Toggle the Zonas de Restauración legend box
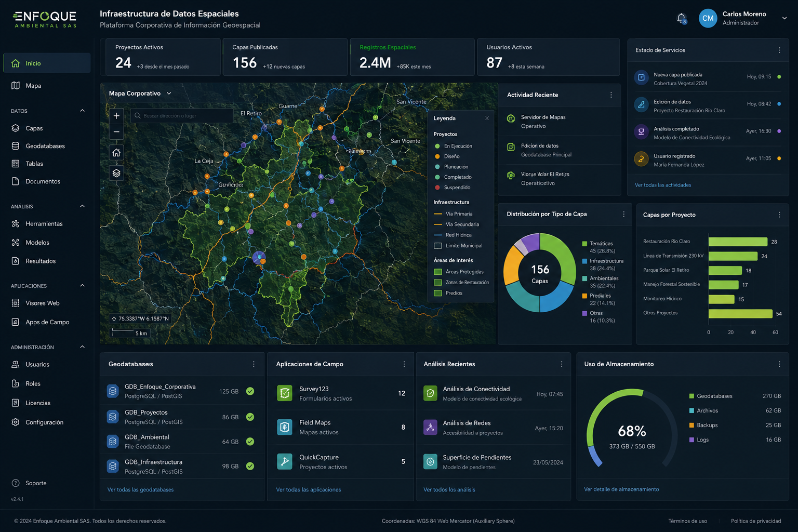 (x=438, y=283)
